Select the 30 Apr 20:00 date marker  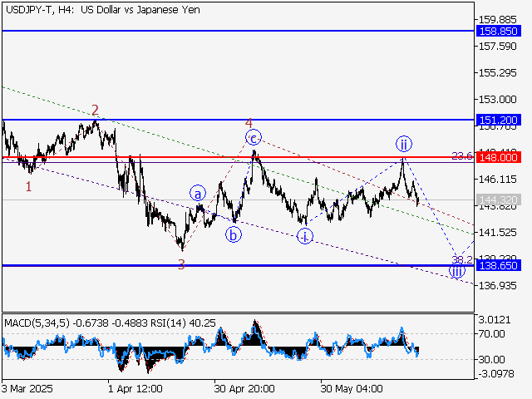pyautogui.click(x=244, y=388)
